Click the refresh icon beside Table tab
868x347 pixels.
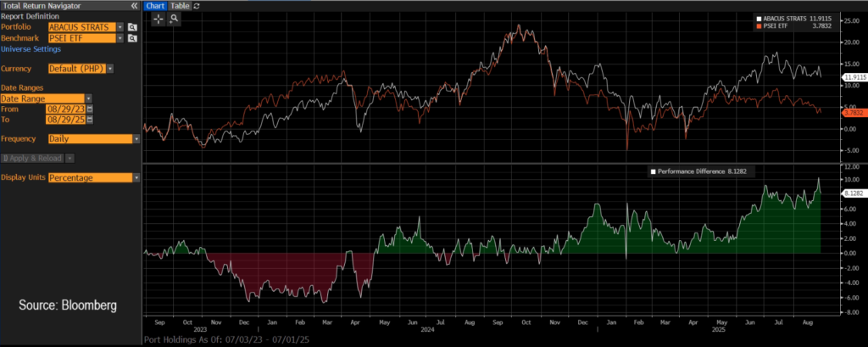click(197, 5)
